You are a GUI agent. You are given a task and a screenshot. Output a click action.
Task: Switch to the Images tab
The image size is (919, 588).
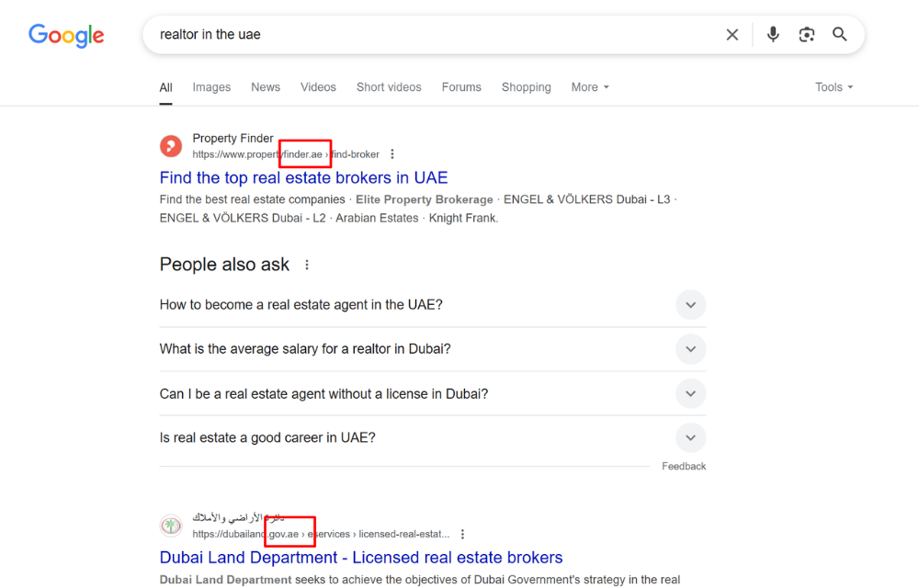[x=211, y=86]
